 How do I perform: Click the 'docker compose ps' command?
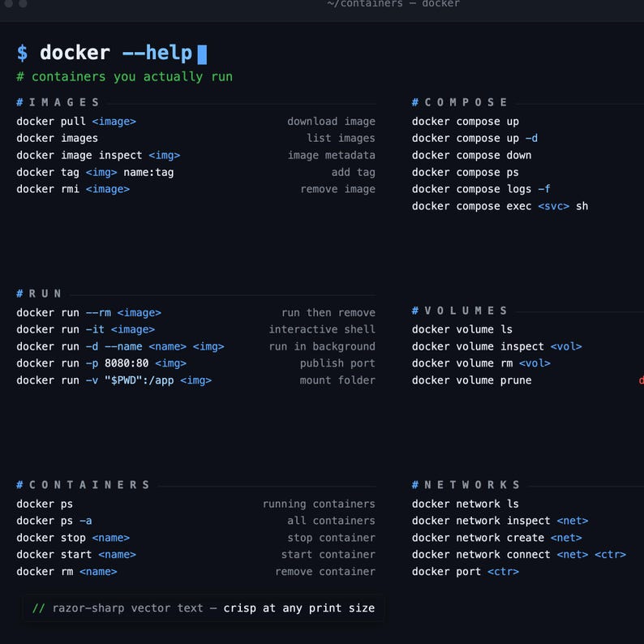click(x=466, y=173)
